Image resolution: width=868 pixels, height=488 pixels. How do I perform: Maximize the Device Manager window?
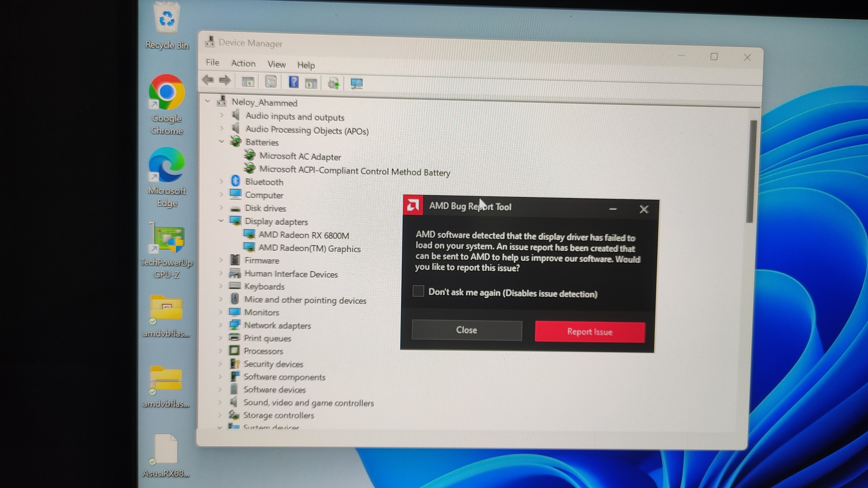[x=714, y=57]
